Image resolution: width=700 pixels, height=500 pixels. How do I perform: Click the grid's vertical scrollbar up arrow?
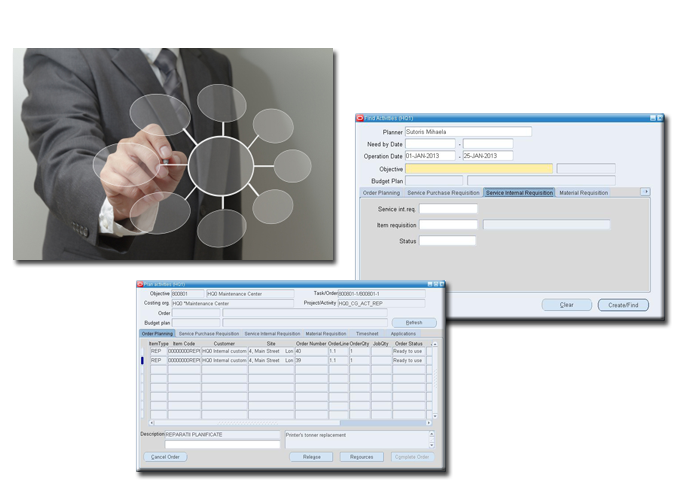[x=432, y=343]
